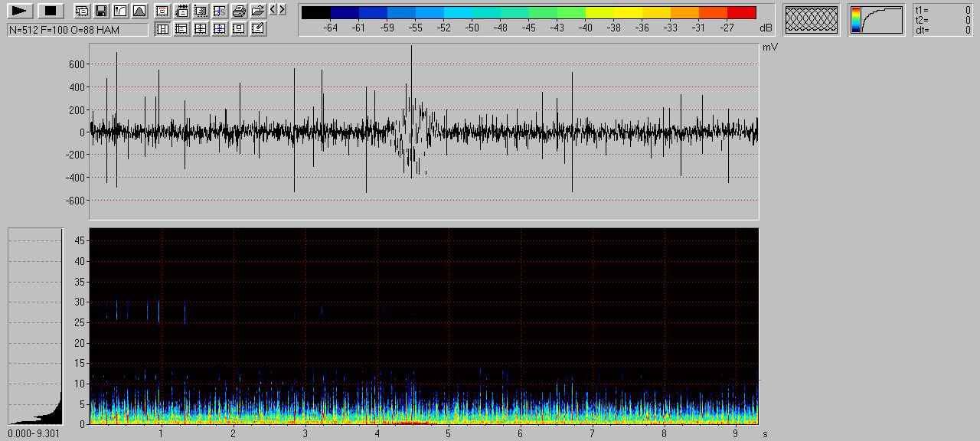Toggle the small centered window layout button
980x441 pixels.
click(x=239, y=29)
